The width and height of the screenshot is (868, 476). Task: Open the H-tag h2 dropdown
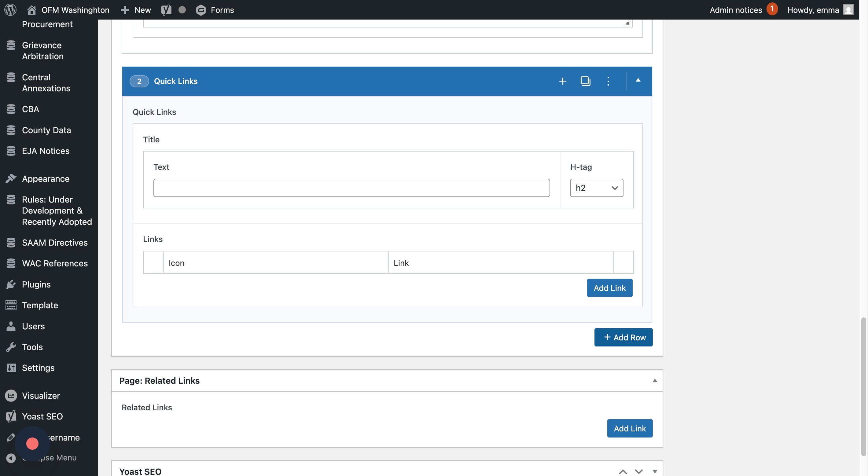[596, 188]
